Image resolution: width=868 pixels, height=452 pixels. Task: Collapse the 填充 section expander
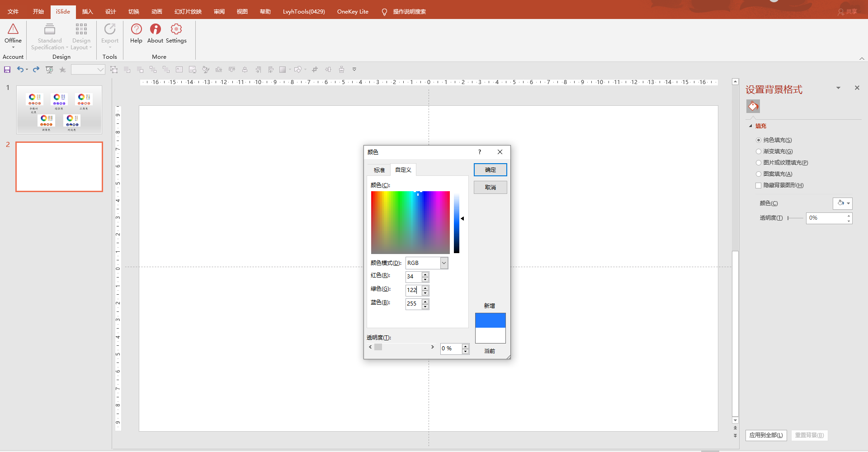(x=751, y=126)
